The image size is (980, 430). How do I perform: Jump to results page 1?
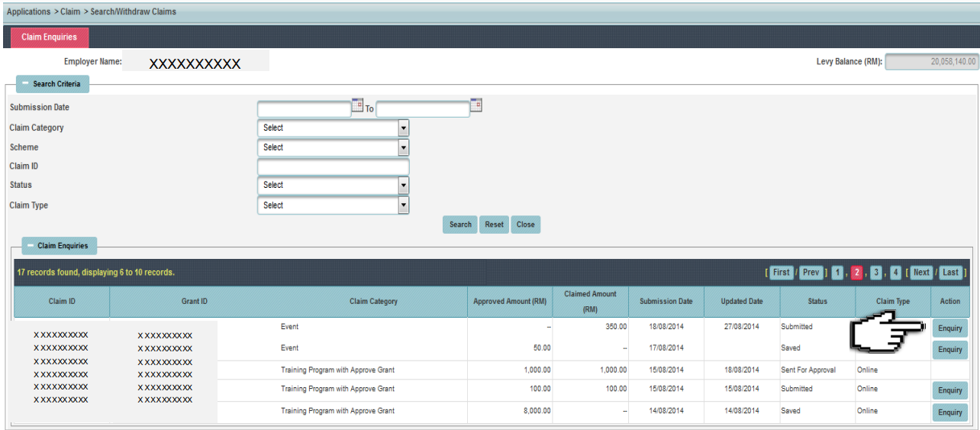(838, 273)
